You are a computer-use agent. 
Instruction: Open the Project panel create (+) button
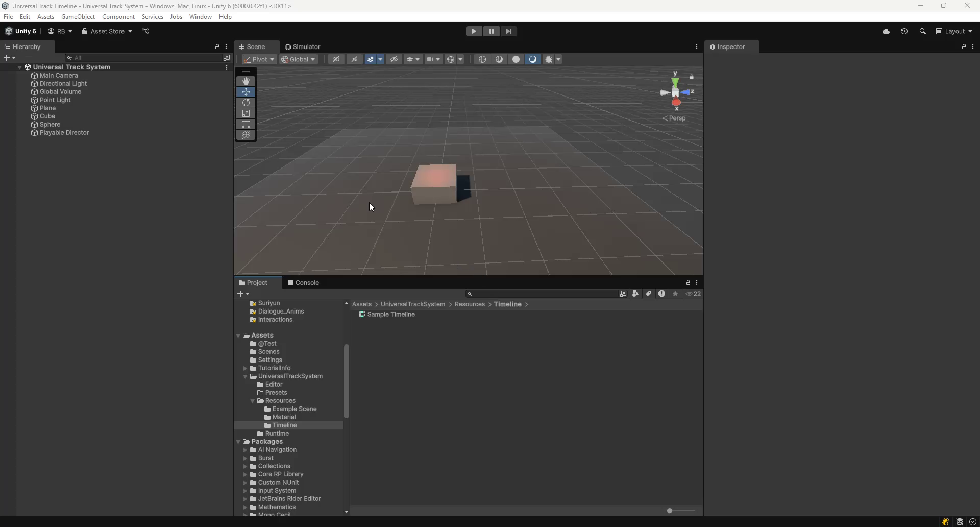click(x=243, y=294)
